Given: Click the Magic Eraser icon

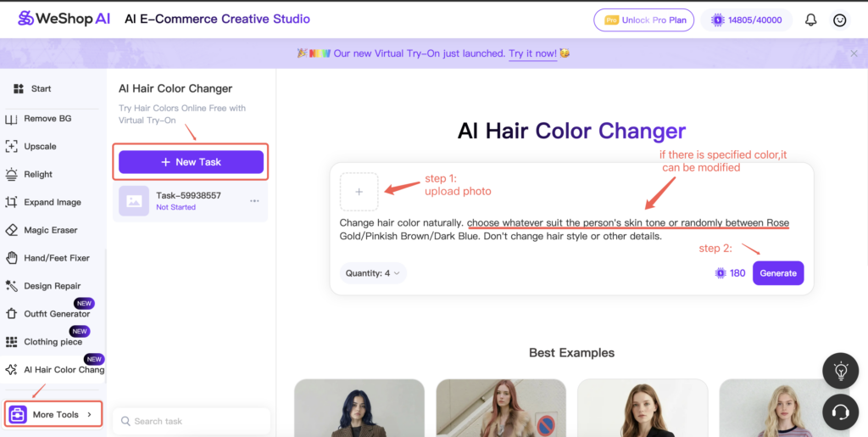Looking at the screenshot, I should pos(12,230).
